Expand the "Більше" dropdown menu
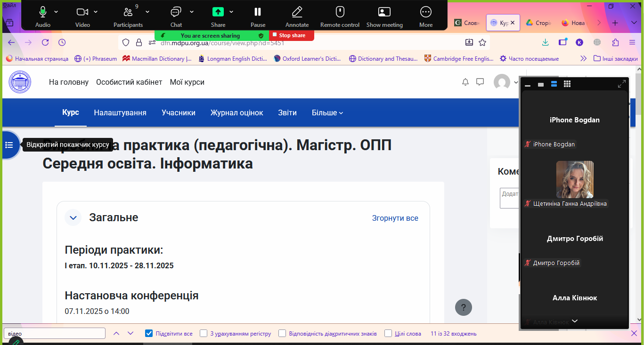The image size is (644, 345). 327,113
